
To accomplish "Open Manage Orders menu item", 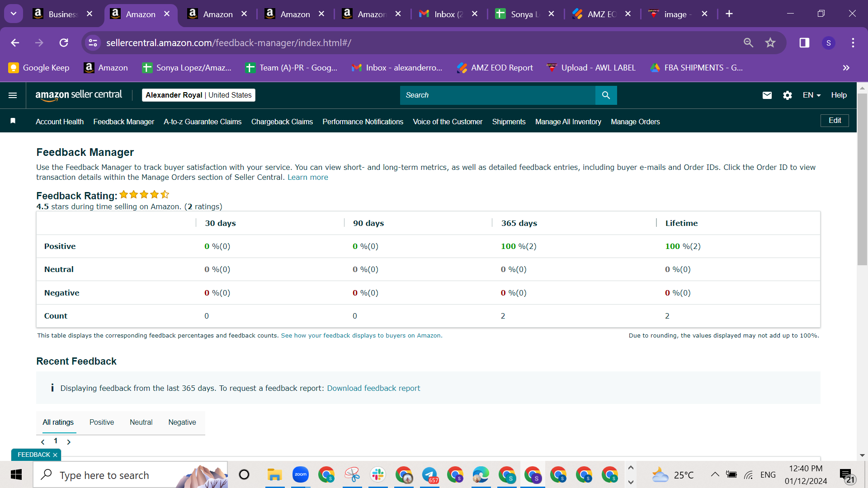I will [x=635, y=122].
